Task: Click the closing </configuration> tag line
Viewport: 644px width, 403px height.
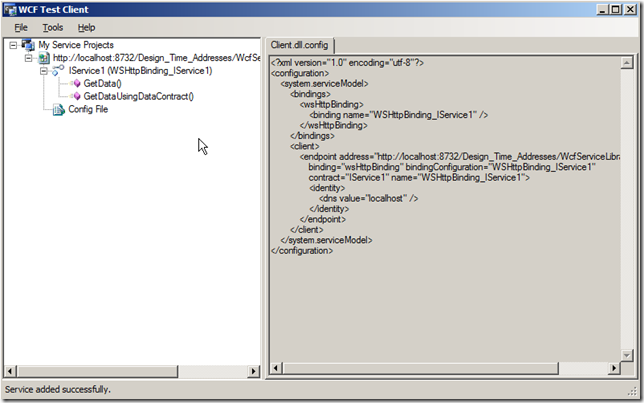Action: coord(302,251)
